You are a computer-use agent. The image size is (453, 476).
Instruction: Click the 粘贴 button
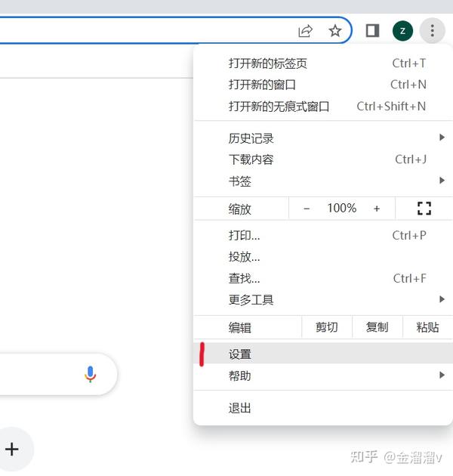(427, 327)
